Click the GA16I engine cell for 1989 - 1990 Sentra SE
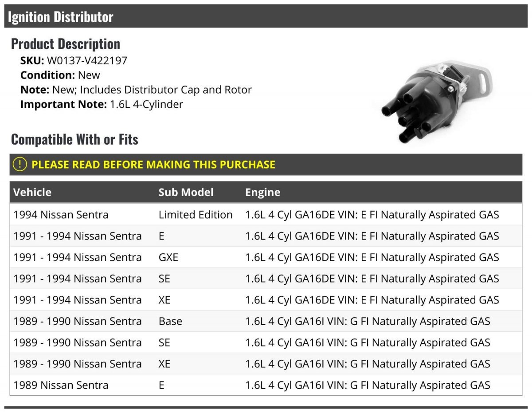 [368, 342]
